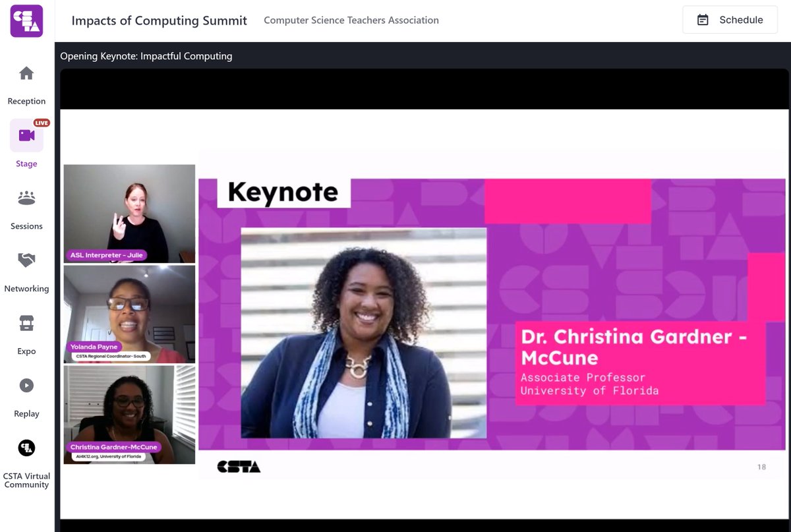Select the Stage camera icon
This screenshot has height=532, width=791.
(x=26, y=135)
